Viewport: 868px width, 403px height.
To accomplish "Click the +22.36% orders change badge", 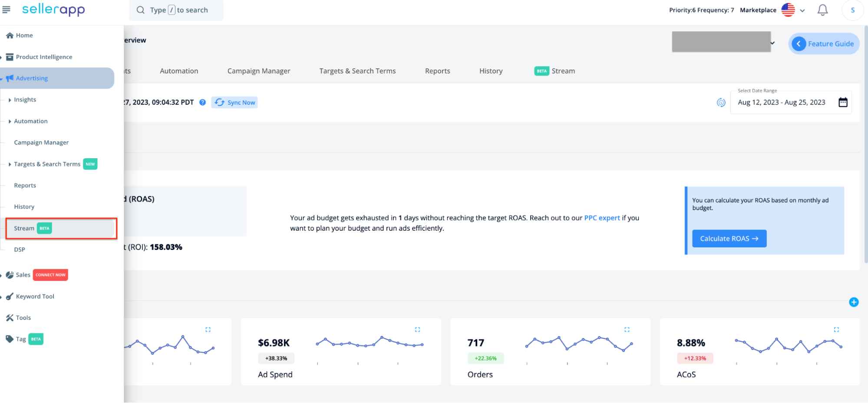I will pos(485,358).
